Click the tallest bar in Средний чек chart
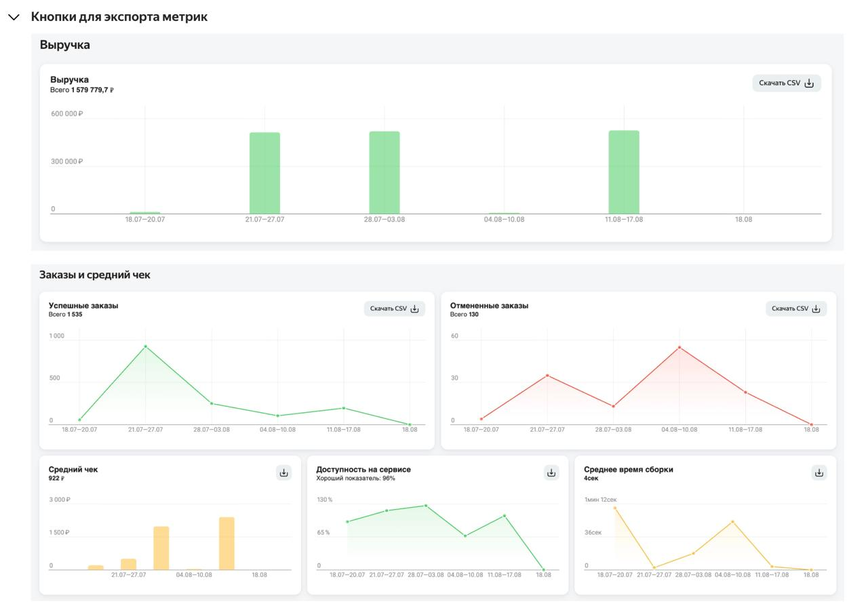868x604 pixels. [x=226, y=544]
